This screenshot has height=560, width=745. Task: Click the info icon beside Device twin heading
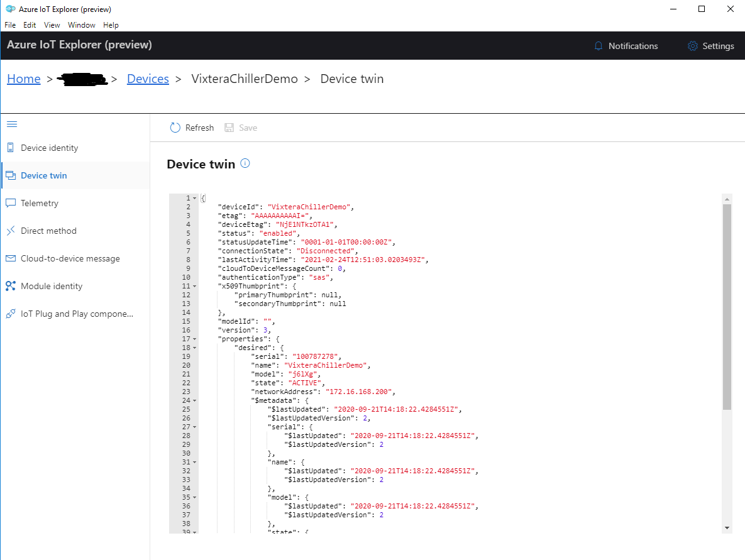245,163
